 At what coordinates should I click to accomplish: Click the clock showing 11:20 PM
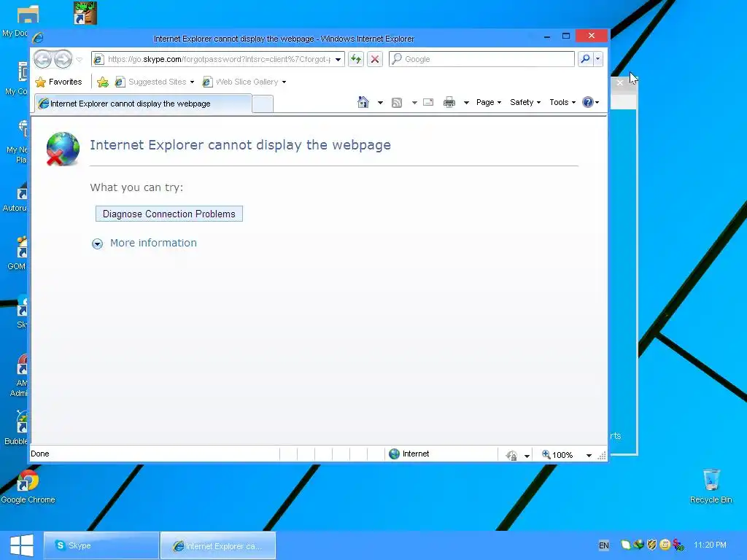click(x=711, y=545)
